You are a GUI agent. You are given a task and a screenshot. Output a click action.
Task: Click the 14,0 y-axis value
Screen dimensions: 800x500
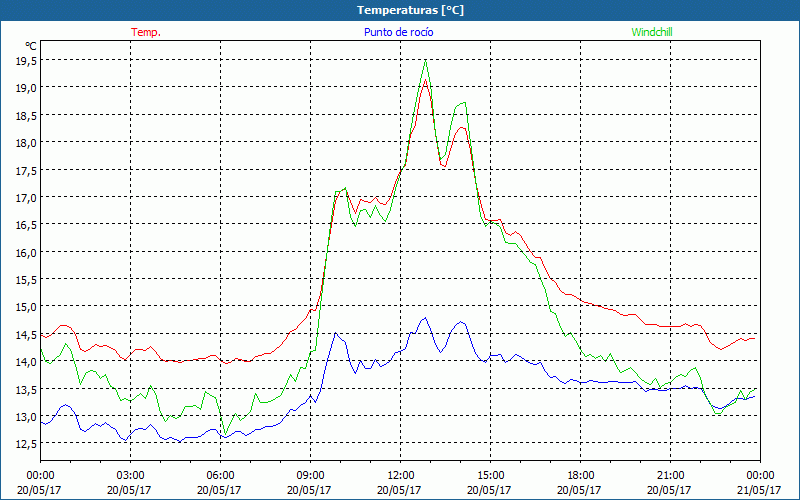25,362
